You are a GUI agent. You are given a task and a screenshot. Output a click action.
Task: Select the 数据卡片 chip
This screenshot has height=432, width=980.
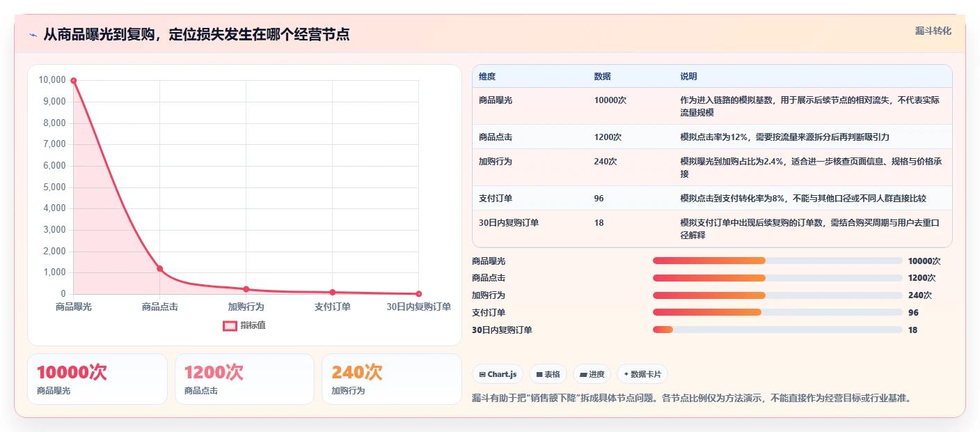tap(642, 374)
